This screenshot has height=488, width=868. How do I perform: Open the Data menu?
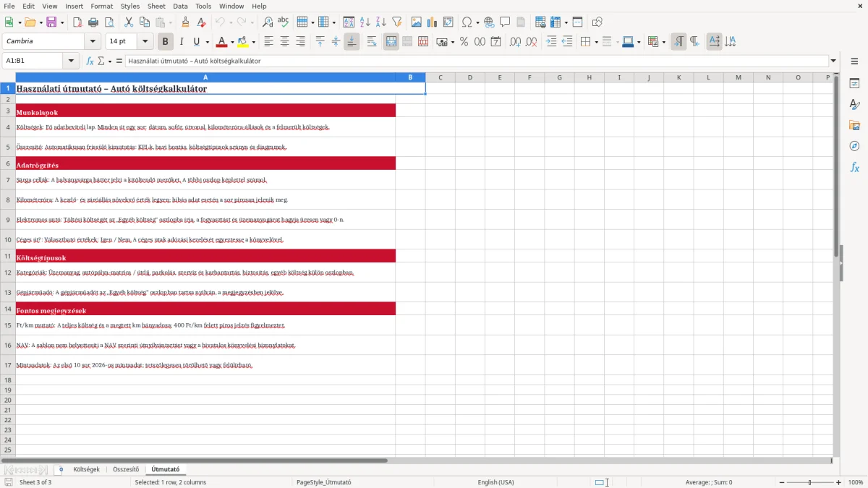[180, 6]
